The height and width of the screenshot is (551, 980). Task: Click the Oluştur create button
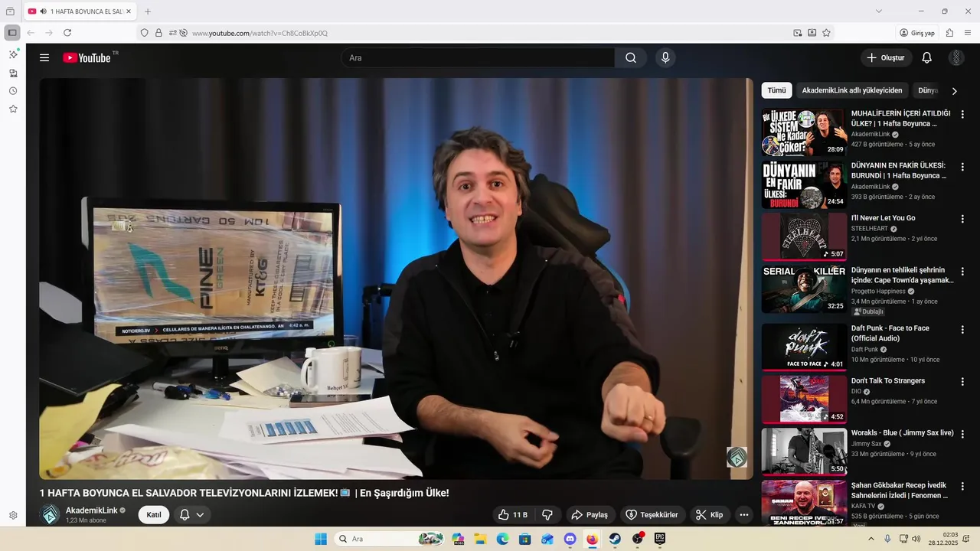[x=886, y=57]
